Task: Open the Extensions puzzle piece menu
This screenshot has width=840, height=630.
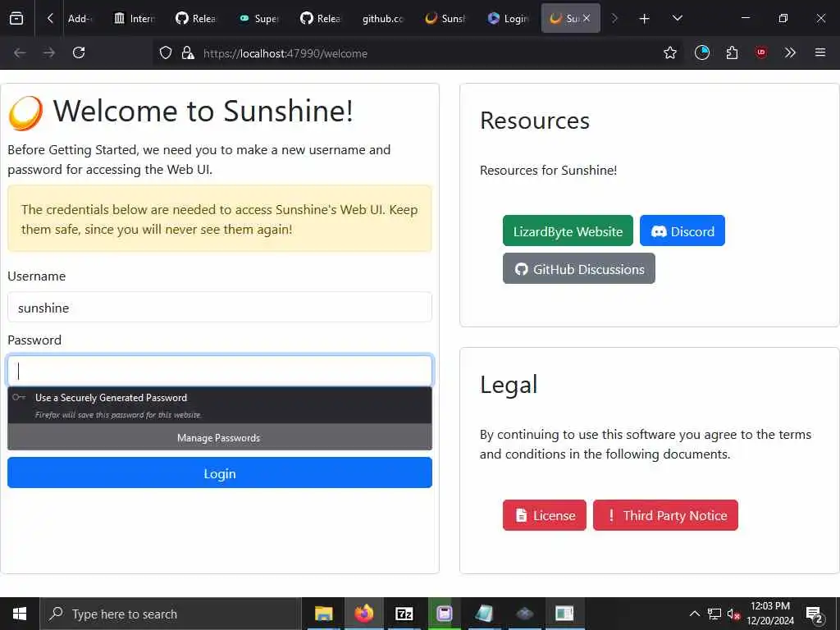Action: (732, 52)
